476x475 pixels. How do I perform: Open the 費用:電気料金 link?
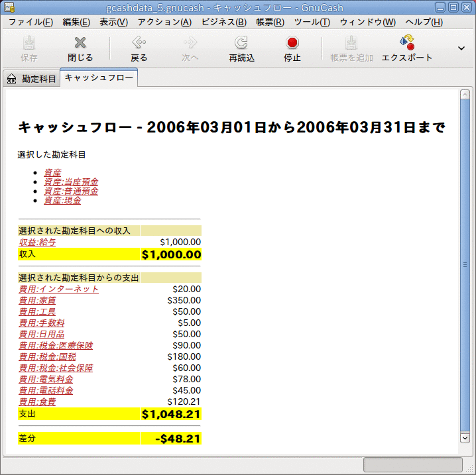[46, 379]
